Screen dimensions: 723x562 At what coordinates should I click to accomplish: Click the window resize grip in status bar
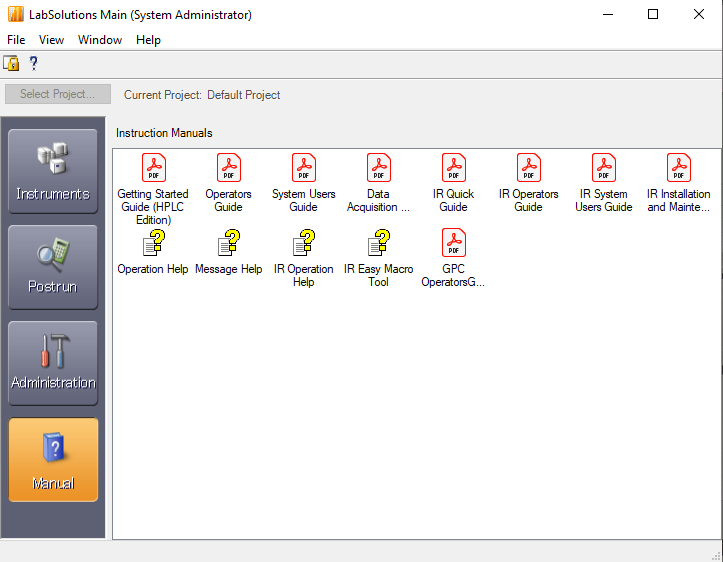pyautogui.click(x=716, y=556)
